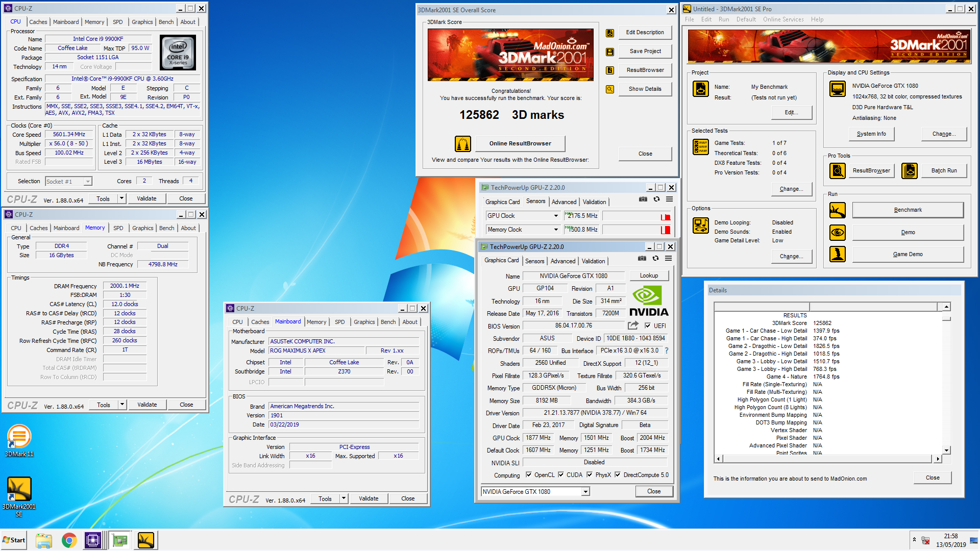Toggle the PhysX checkbox
The image size is (980, 551).
coord(590,475)
